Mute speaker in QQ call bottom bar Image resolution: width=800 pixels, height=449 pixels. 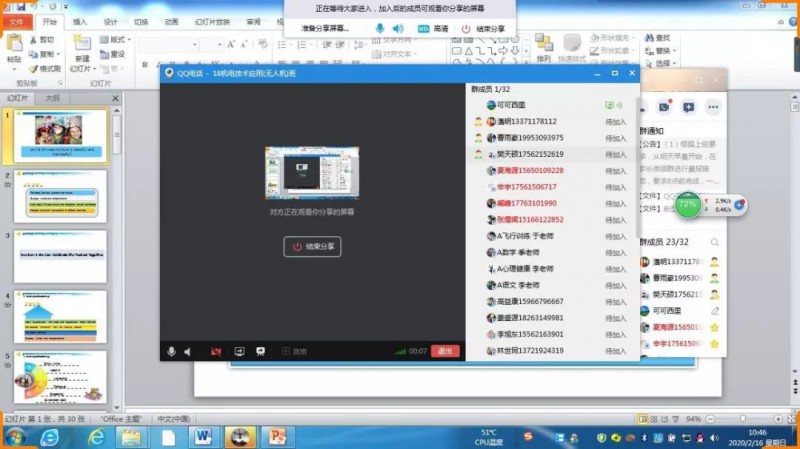188,352
